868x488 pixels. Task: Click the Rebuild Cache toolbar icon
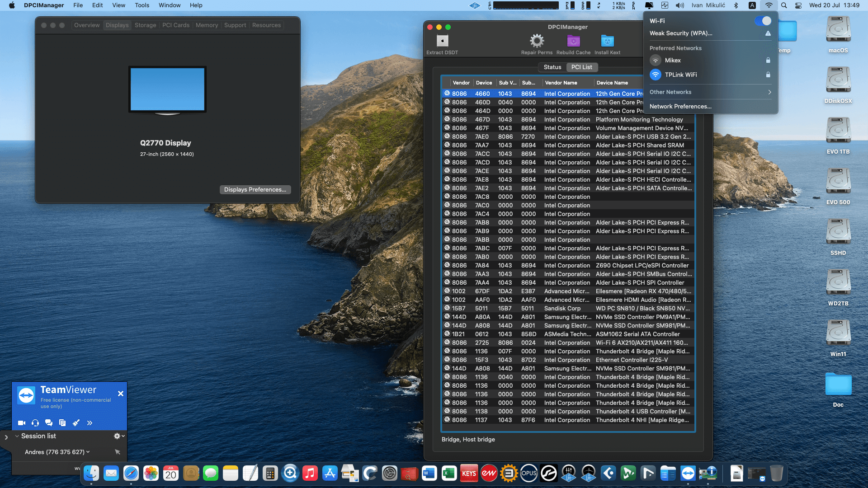tap(573, 41)
